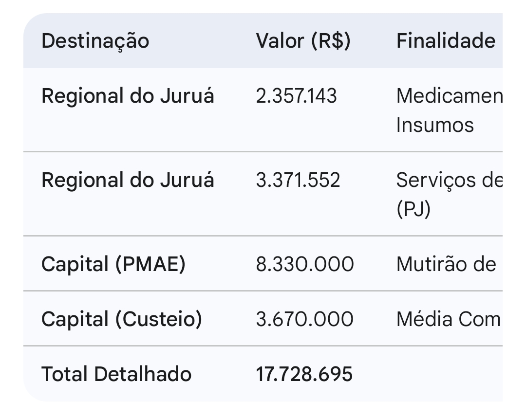Select the value 3.371.552
The height and width of the screenshot is (420, 526).
[x=298, y=181]
